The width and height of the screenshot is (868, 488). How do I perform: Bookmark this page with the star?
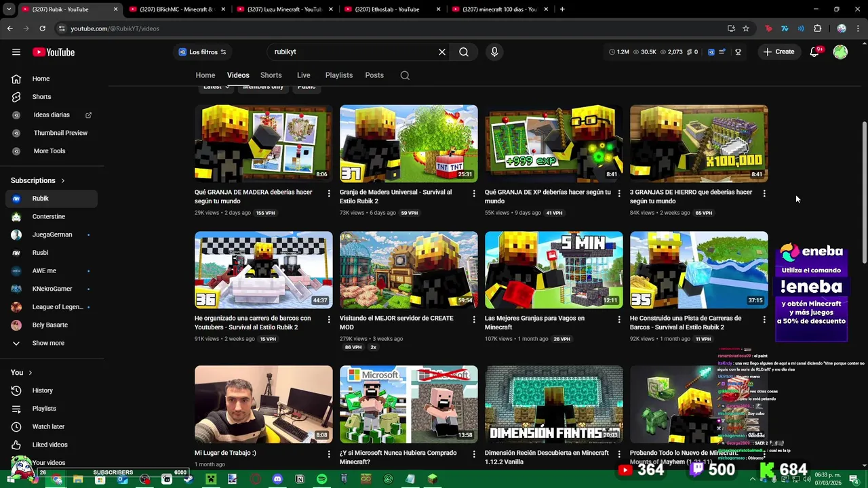[746, 28]
